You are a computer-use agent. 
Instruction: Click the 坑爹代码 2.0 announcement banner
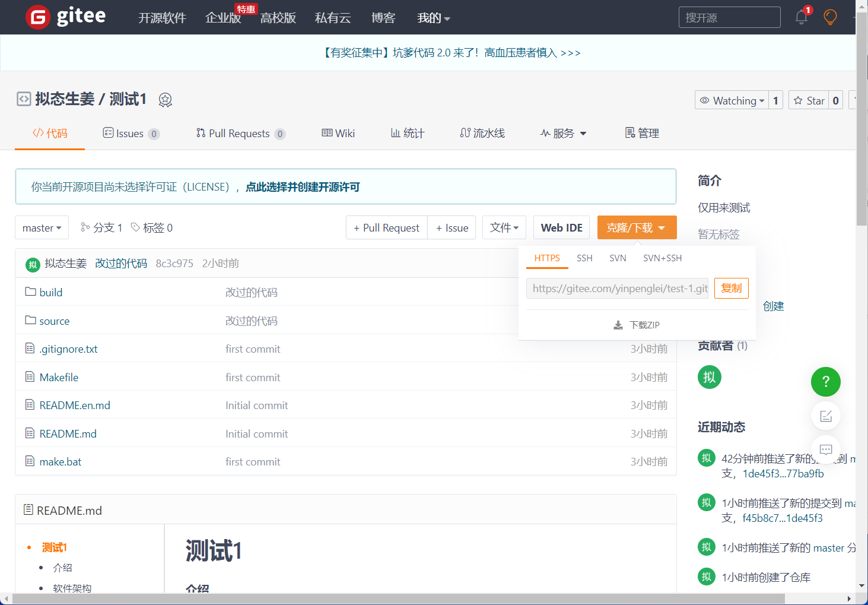click(x=450, y=53)
